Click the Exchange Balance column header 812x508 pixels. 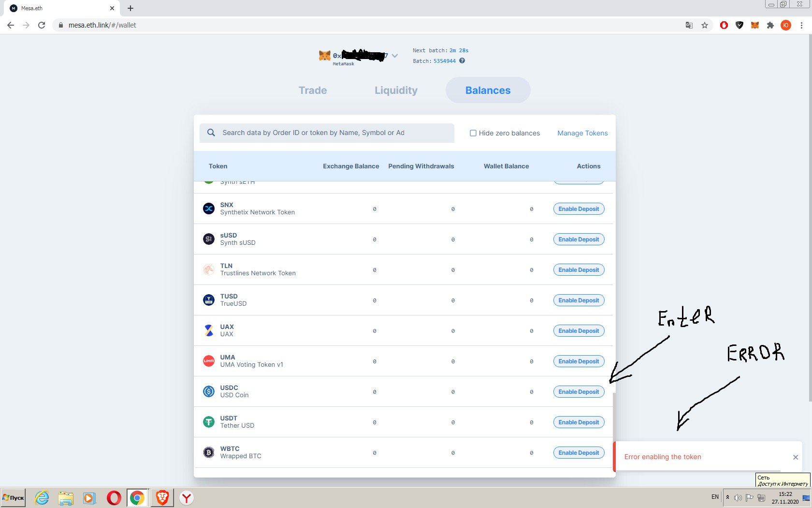tap(351, 166)
